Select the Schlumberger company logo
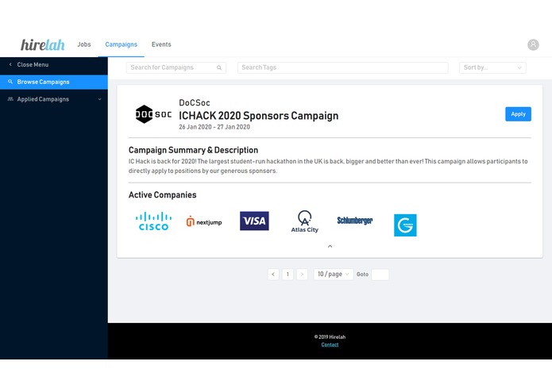552x392 pixels. click(x=355, y=221)
